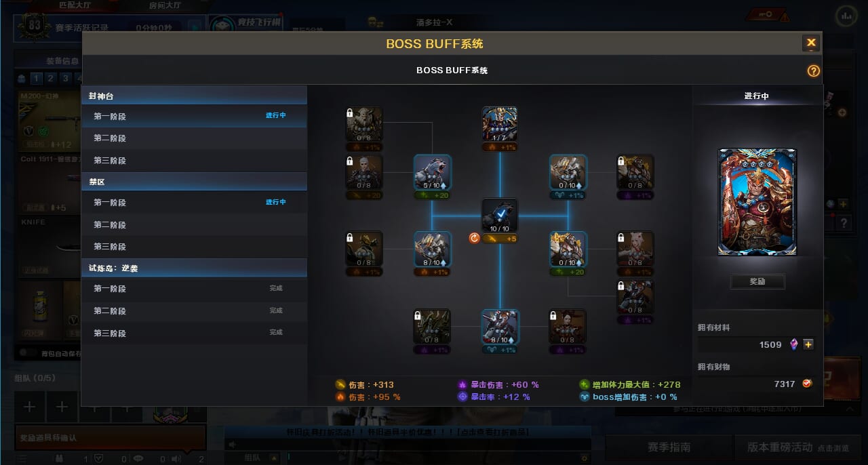Close the BOSS BUFF系统 window
Screen dimensions: 868x465
811,43
